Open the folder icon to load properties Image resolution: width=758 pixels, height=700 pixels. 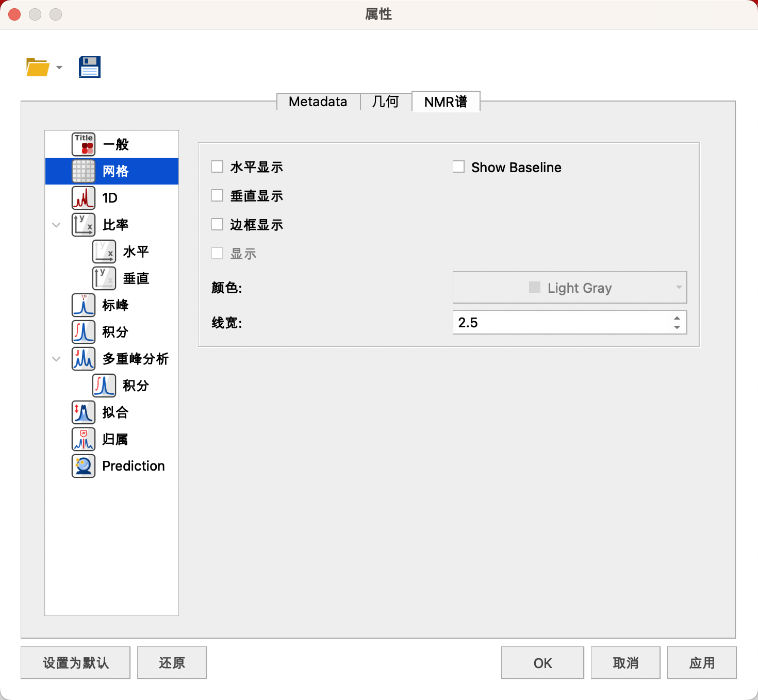coord(38,67)
